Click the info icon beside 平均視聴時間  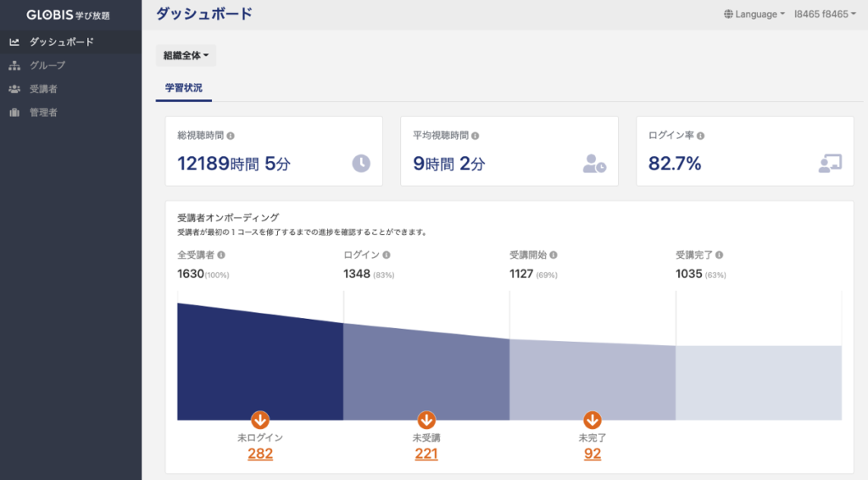tap(476, 136)
